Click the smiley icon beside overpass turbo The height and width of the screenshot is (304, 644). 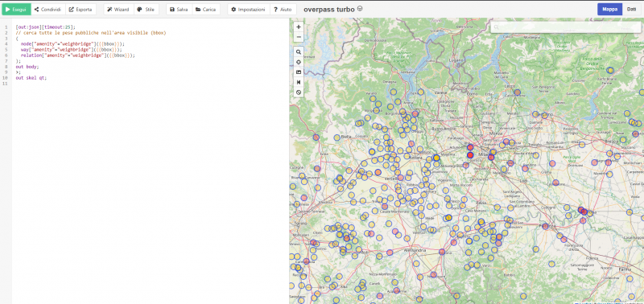[x=360, y=9]
